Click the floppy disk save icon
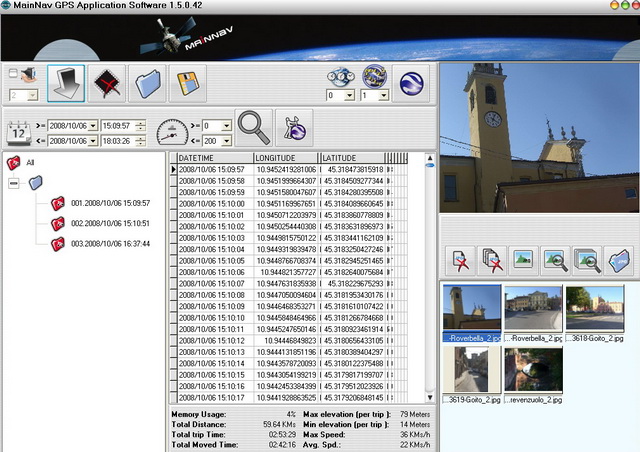The image size is (640, 452). [x=189, y=83]
